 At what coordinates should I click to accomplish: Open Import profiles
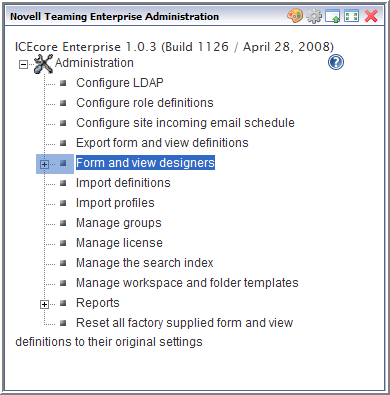click(115, 203)
